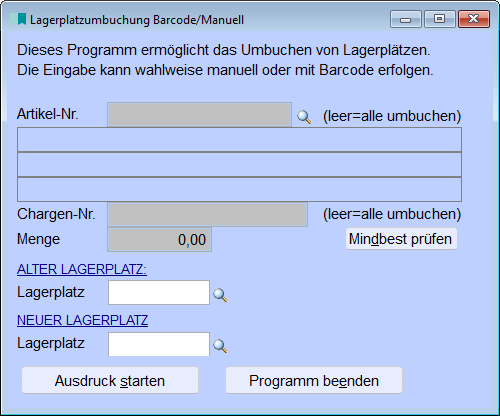Start printout with Ausdruck starten

pos(110,380)
